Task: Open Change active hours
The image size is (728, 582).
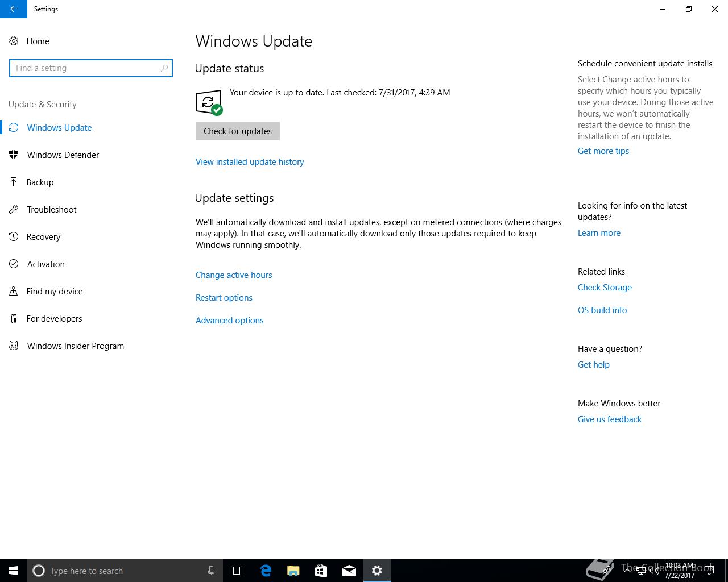Action: [x=234, y=275]
